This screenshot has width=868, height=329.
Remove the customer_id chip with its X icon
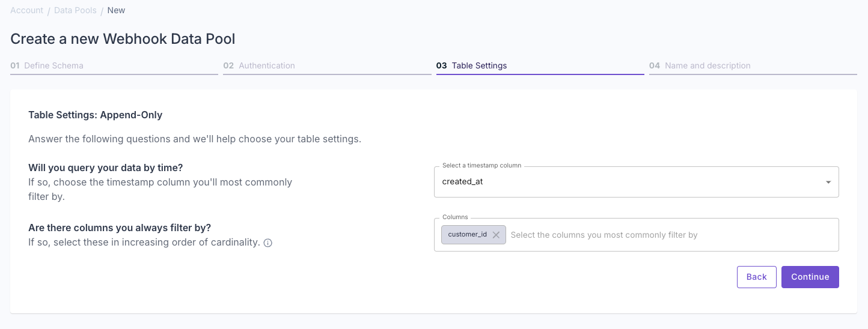tap(496, 235)
